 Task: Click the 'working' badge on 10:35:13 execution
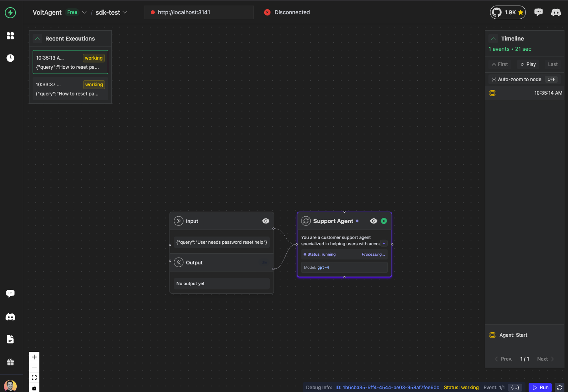(x=94, y=58)
